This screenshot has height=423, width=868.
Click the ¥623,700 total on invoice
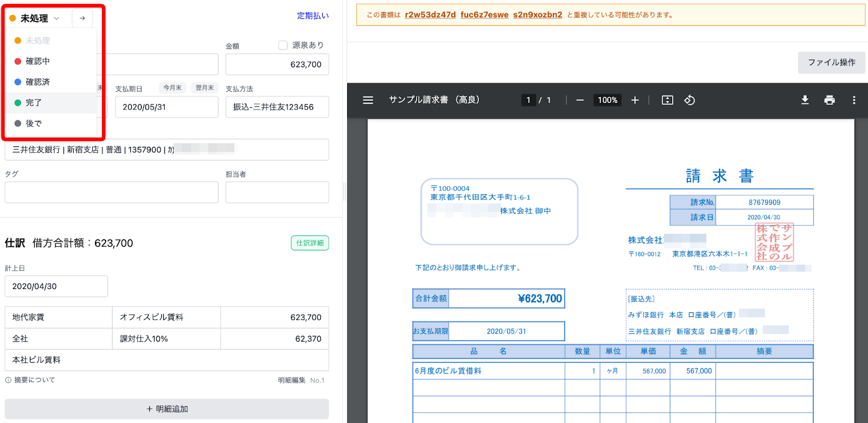(540, 299)
